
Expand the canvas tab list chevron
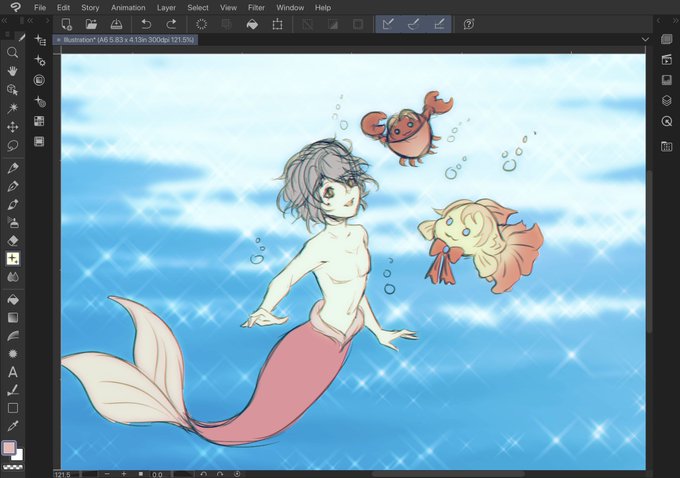click(x=645, y=39)
